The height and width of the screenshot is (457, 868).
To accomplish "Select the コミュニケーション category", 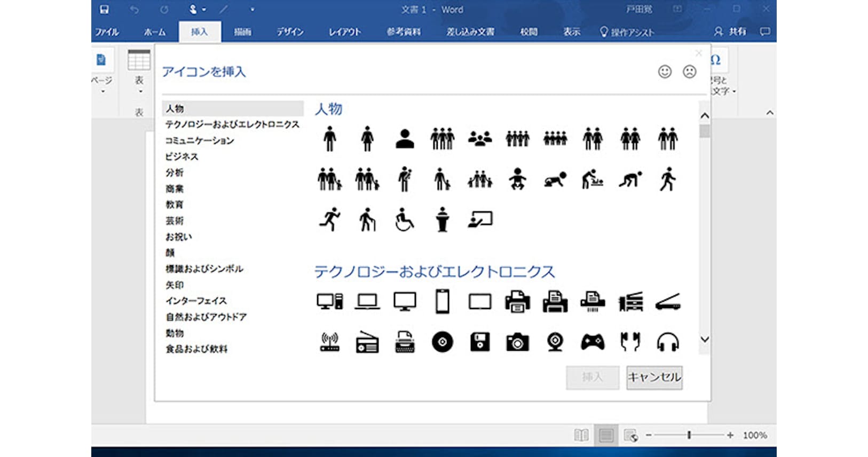I will (200, 140).
